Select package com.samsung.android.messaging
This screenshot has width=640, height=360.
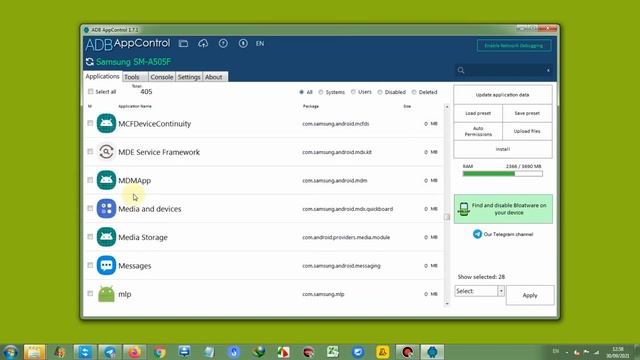pyautogui.click(x=341, y=266)
